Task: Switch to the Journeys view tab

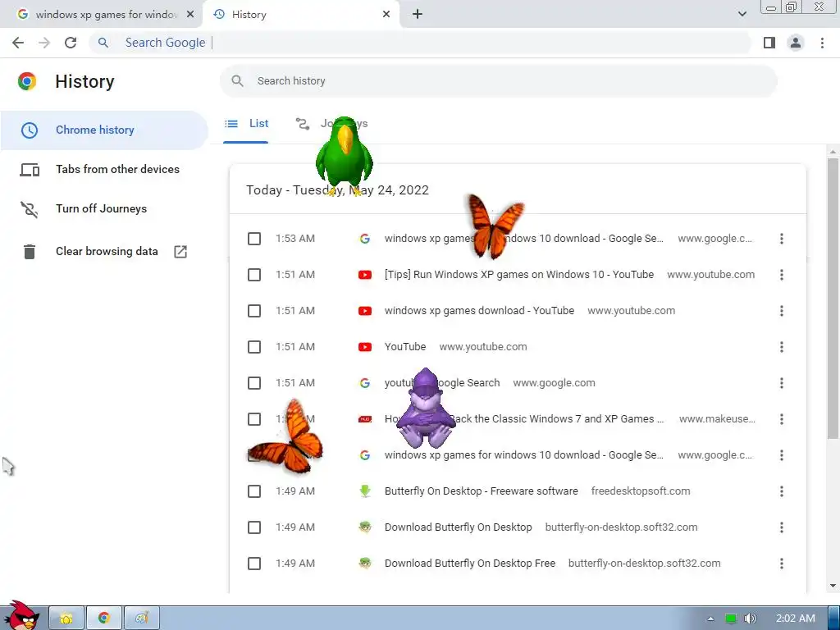Action: coord(331,124)
